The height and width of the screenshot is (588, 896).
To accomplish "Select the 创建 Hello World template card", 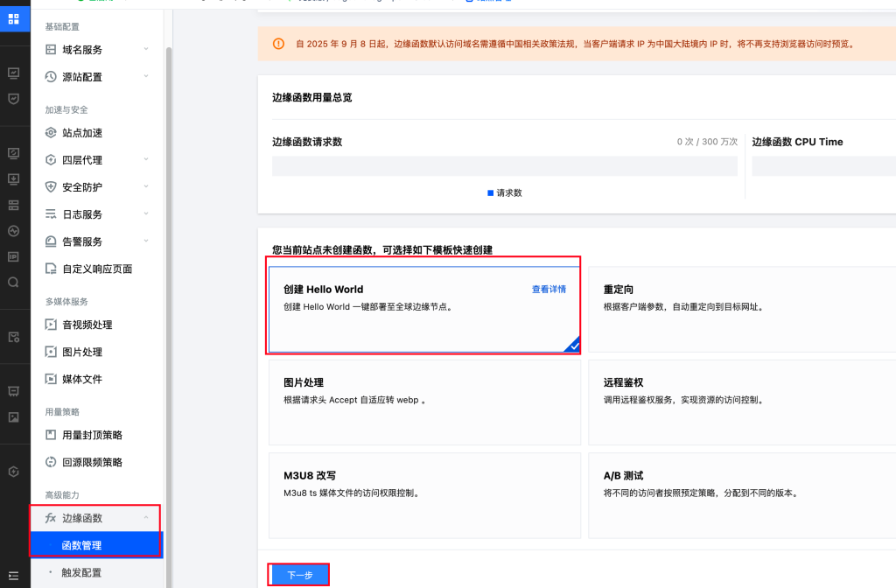I will click(x=423, y=309).
